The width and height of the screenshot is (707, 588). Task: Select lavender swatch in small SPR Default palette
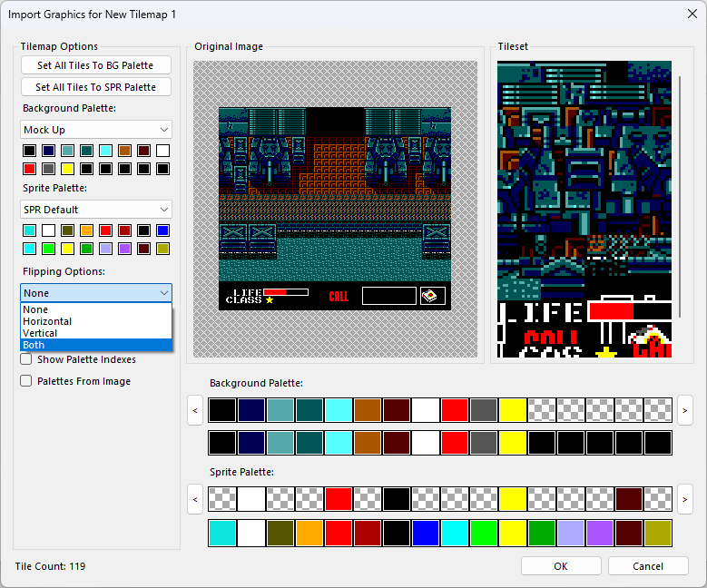(105, 249)
